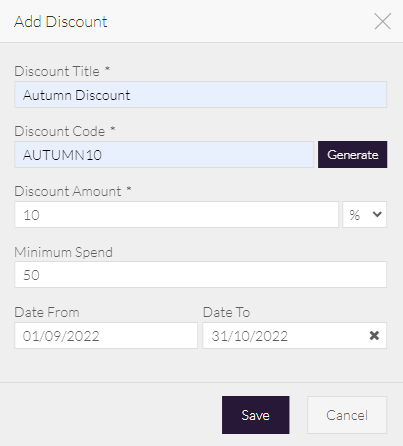Image resolution: width=403 pixels, height=446 pixels.
Task: Open the Date To picker 31/10/2022
Action: pyautogui.click(x=295, y=335)
